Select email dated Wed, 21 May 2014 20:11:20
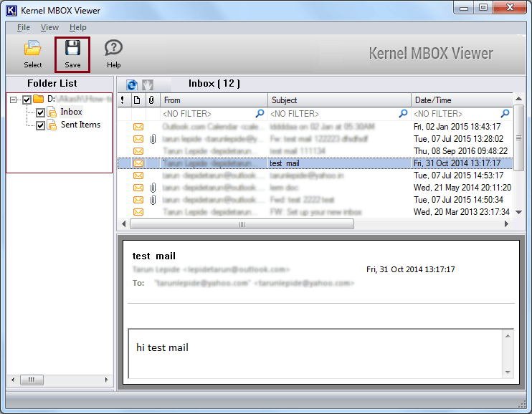 pos(315,188)
